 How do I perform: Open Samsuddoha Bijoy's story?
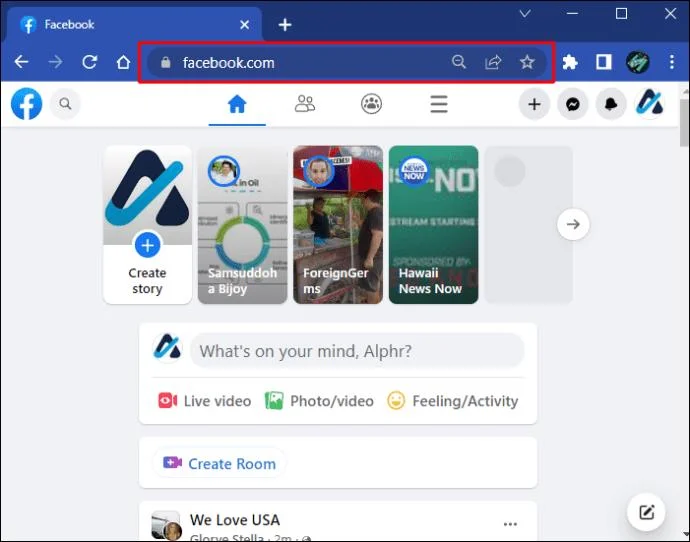(x=242, y=225)
